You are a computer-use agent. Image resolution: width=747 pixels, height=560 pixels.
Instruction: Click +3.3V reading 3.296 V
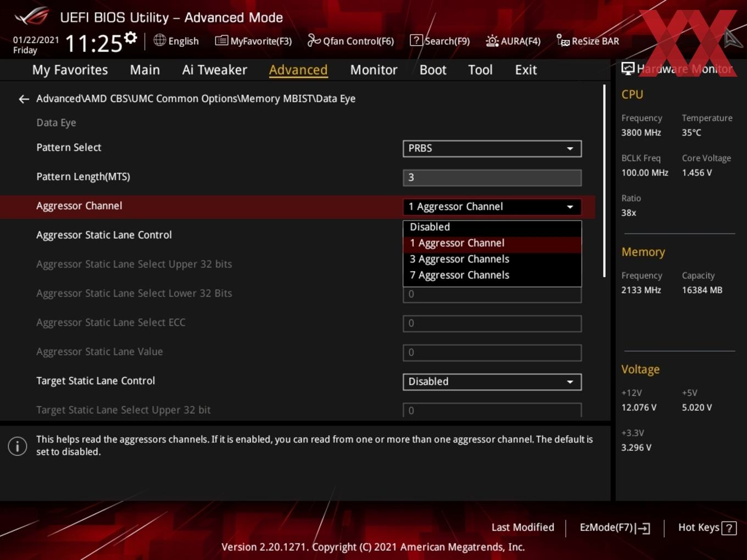636,447
